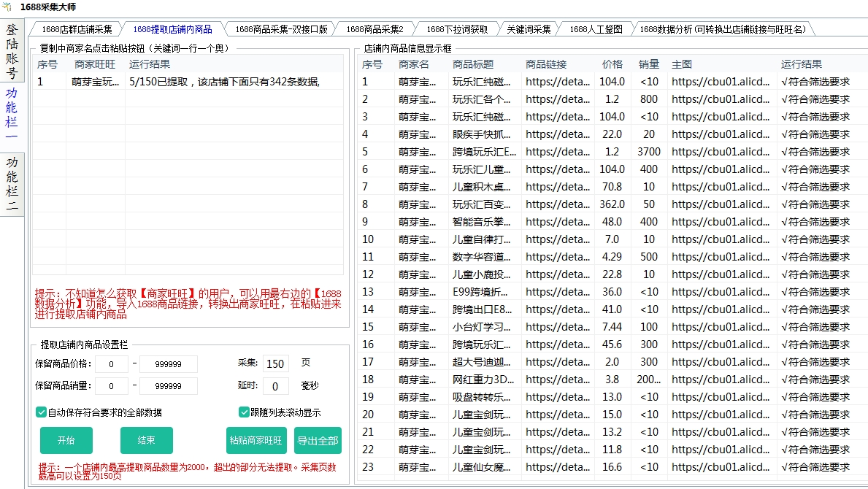Click the price cell 4.29
The image size is (868, 489).
click(x=612, y=257)
